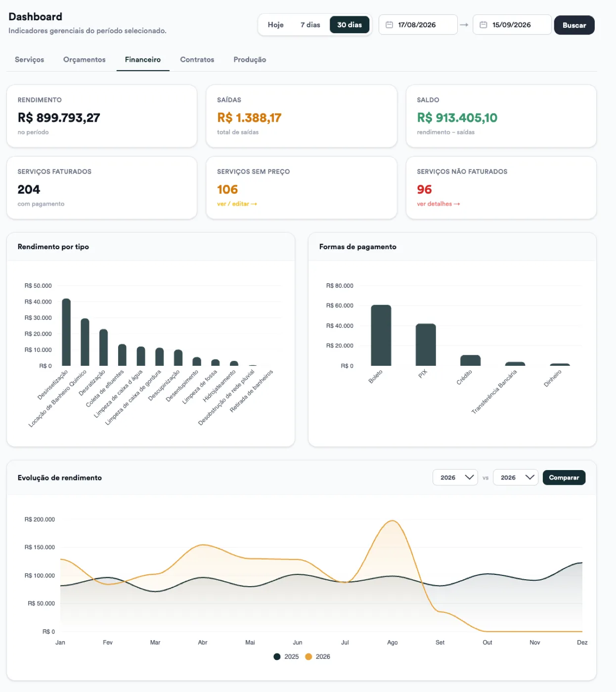The height and width of the screenshot is (692, 616).
Task: Switch to the Orçamentos tab
Action: [x=85, y=59]
